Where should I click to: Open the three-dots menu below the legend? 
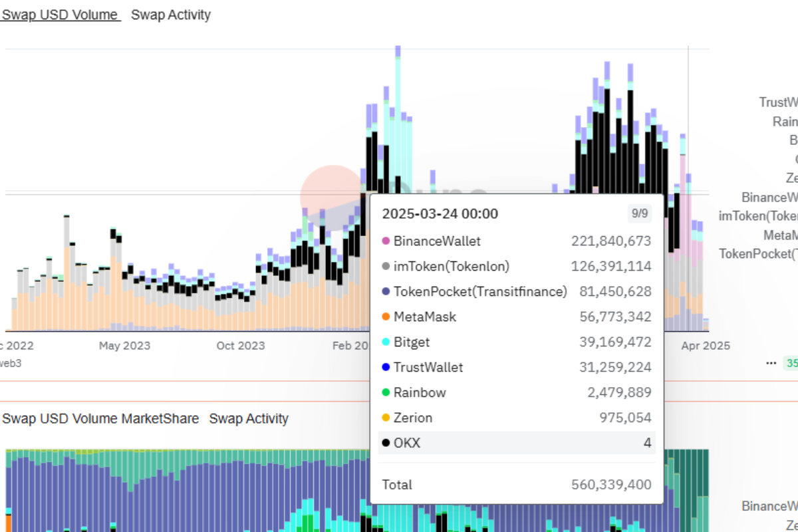click(771, 363)
